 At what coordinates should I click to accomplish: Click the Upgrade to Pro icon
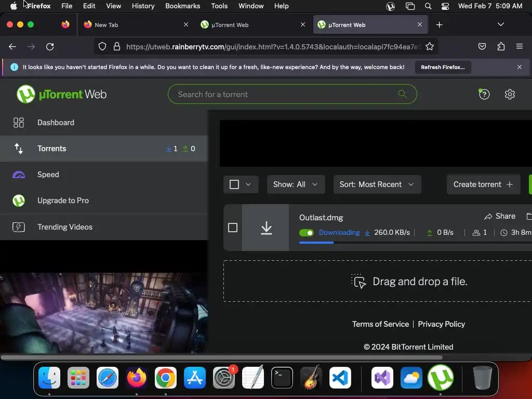click(19, 201)
